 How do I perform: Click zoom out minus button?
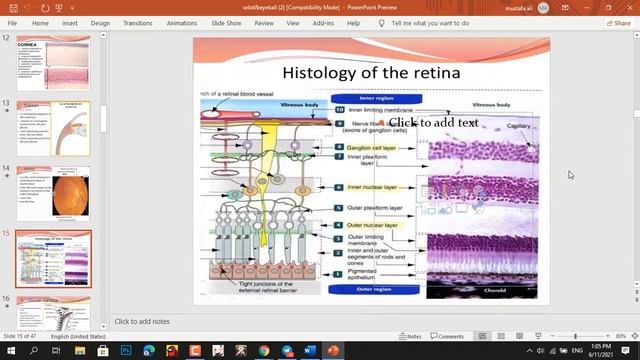pos(552,336)
